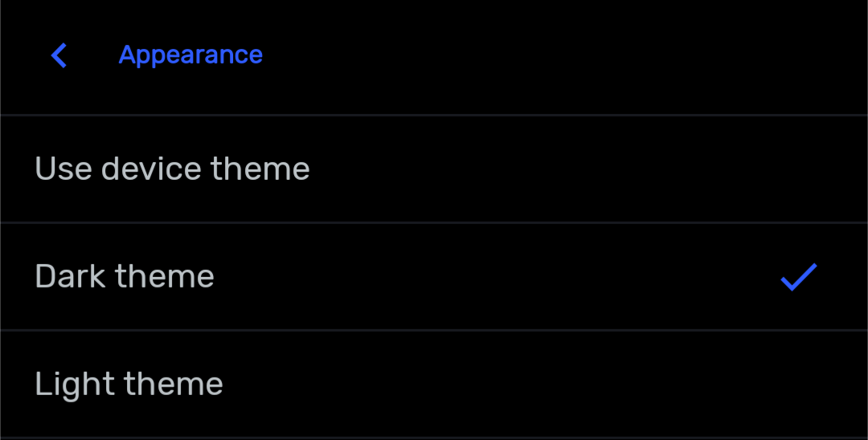Click the "Dark theme" text label
Image resolution: width=868 pixels, height=440 pixels.
click(x=125, y=277)
